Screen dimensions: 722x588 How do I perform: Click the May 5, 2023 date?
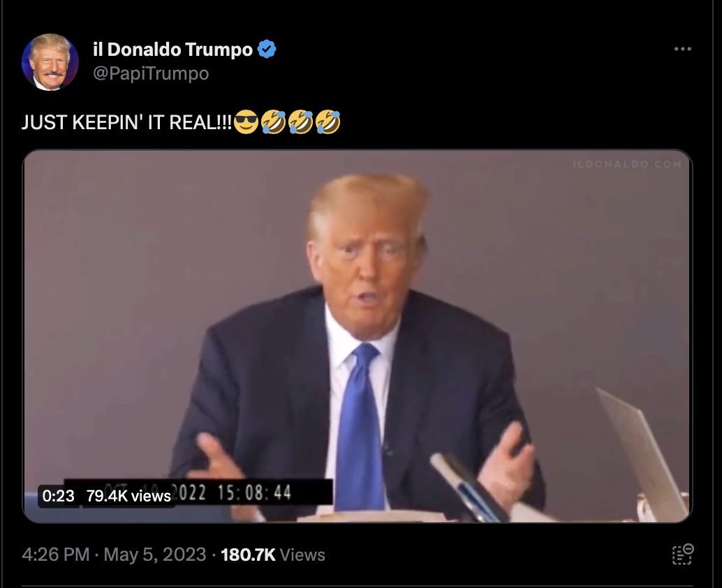coord(155,554)
